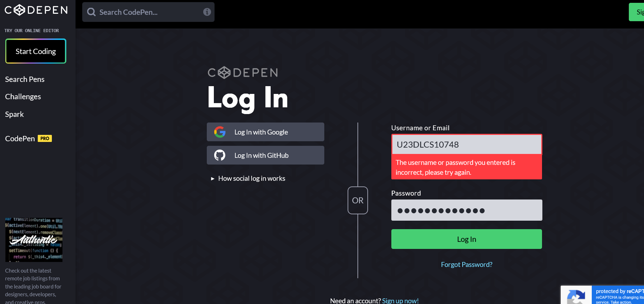Click the Search CodePen input box
Viewport: 644px width, 304px height.
coord(148,12)
